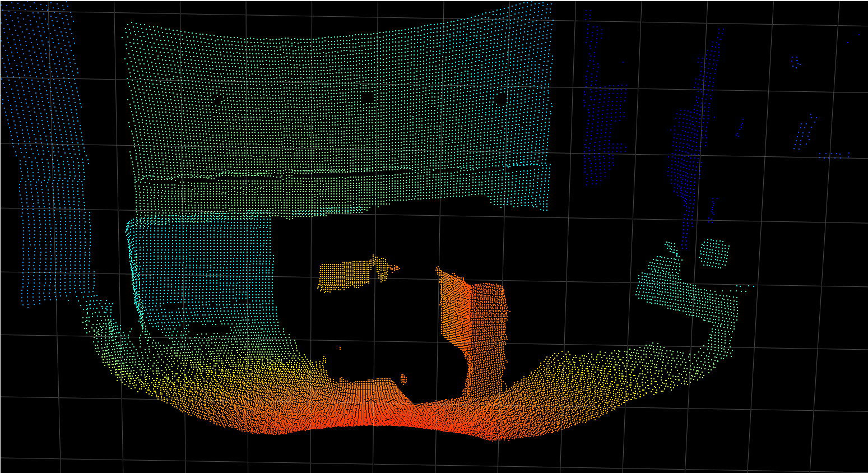Image resolution: width=868 pixels, height=473 pixels.
Task: Click the orange ground point region at bottom center
Action: point(392,415)
